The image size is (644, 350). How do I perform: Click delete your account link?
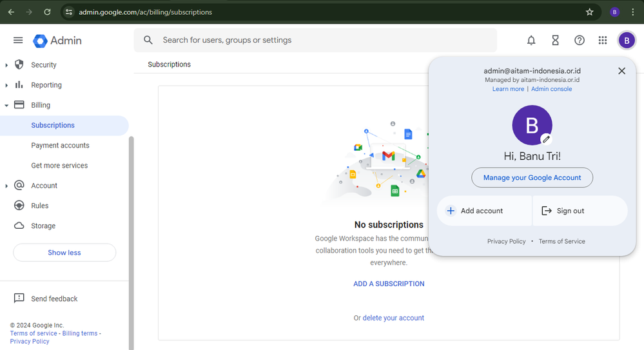pos(393,318)
